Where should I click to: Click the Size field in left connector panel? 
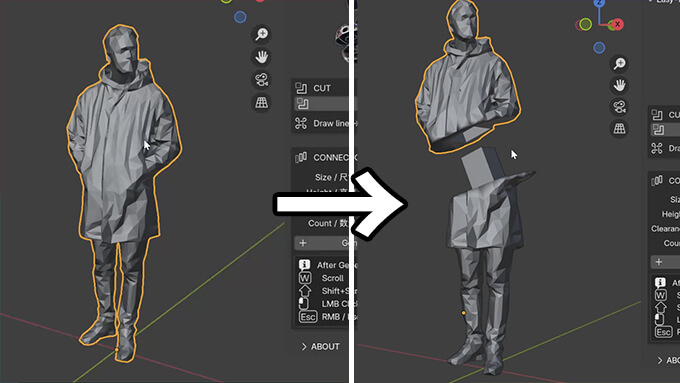(331, 177)
